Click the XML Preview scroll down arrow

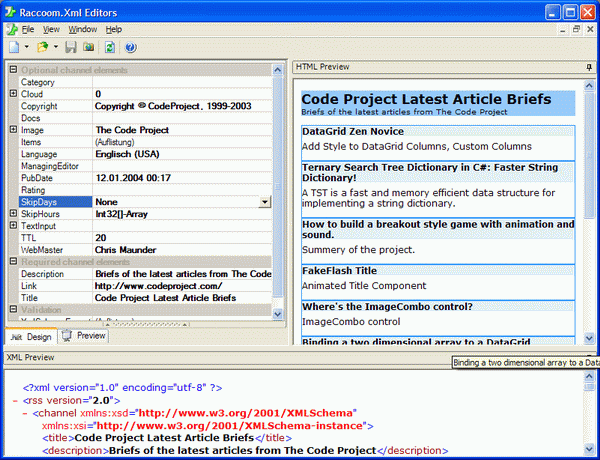coord(589,449)
